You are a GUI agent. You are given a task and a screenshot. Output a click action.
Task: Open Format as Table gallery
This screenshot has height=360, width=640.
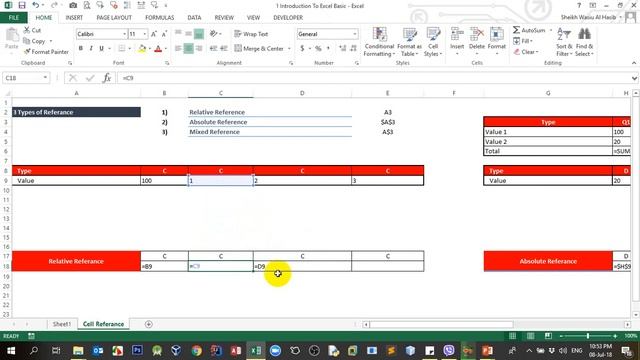pos(409,42)
